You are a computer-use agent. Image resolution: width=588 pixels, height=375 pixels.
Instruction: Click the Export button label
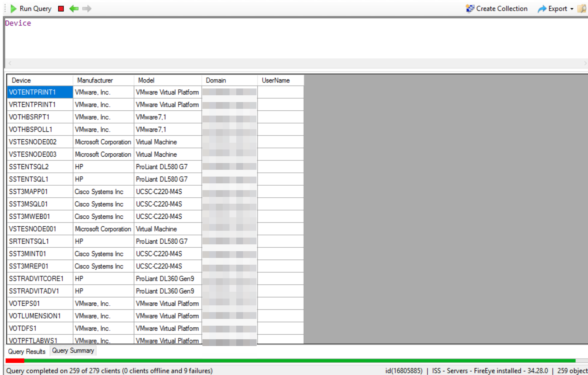(558, 9)
